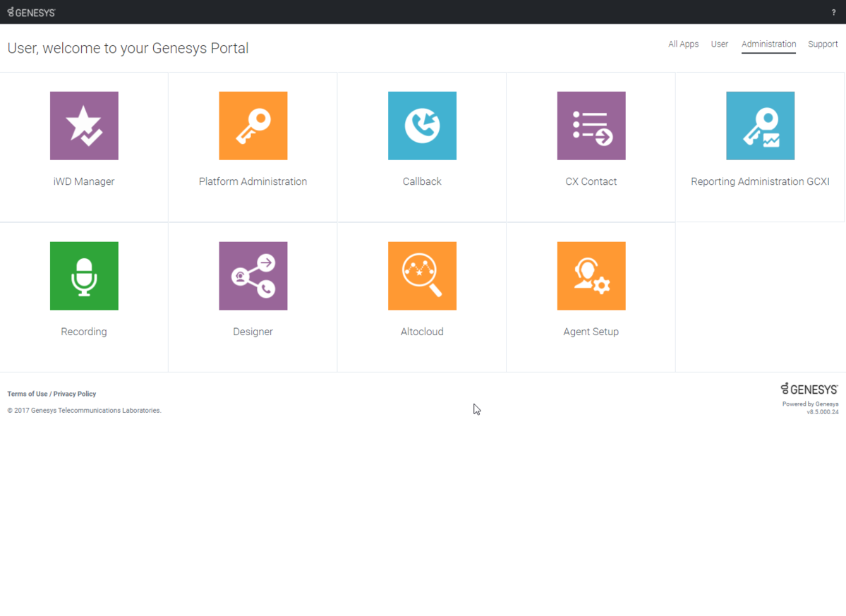Open the iWD Manager star icon
The height and width of the screenshot is (616, 846).
pos(84,126)
